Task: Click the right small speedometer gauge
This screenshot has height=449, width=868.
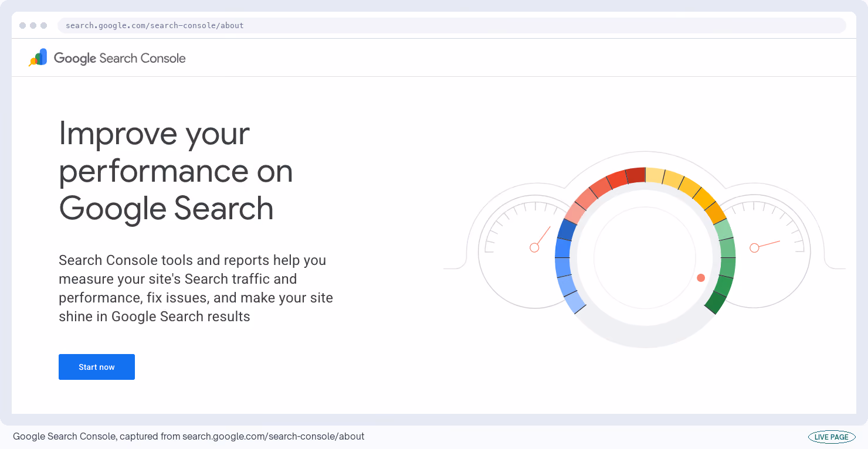Action: [x=765, y=251]
